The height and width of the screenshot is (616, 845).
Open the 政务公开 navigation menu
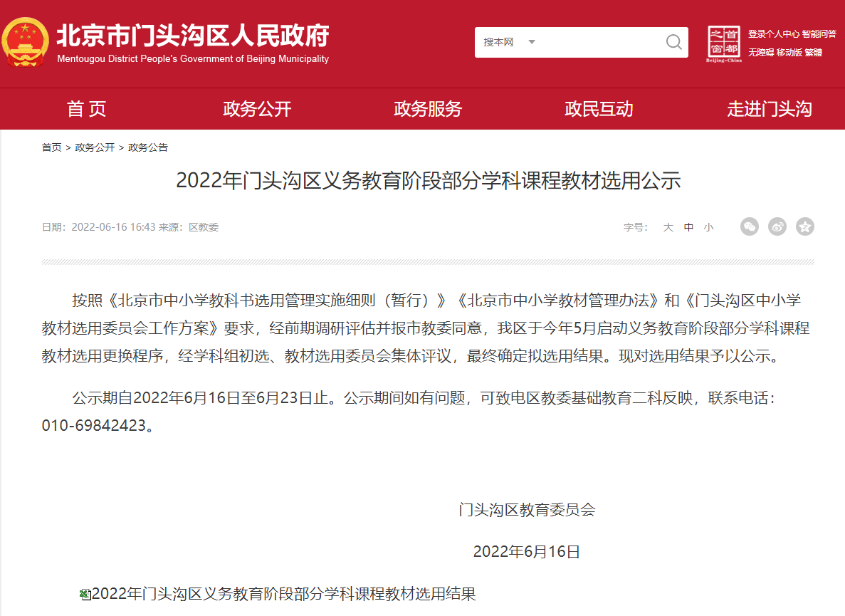(x=257, y=109)
